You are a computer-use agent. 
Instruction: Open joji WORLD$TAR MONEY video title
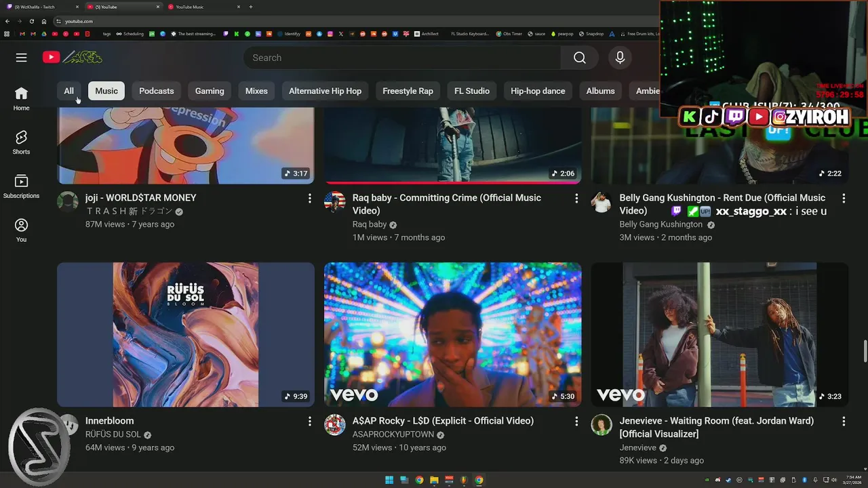tap(141, 198)
